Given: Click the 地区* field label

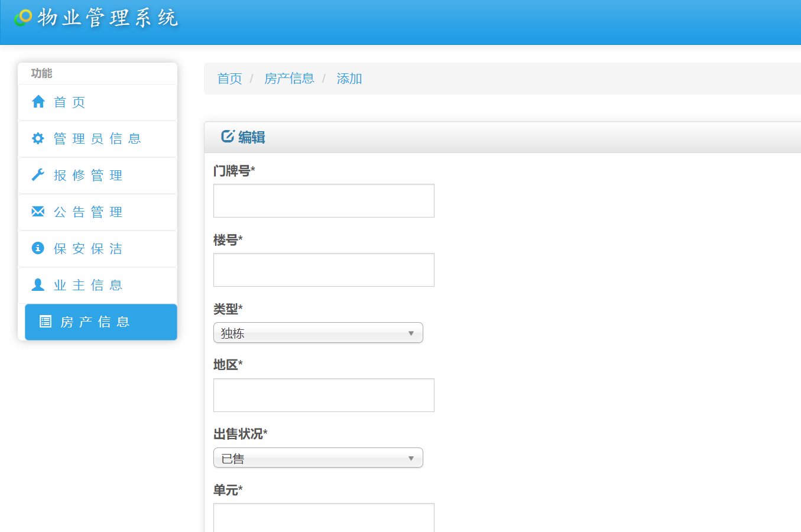Looking at the screenshot, I should 228,365.
